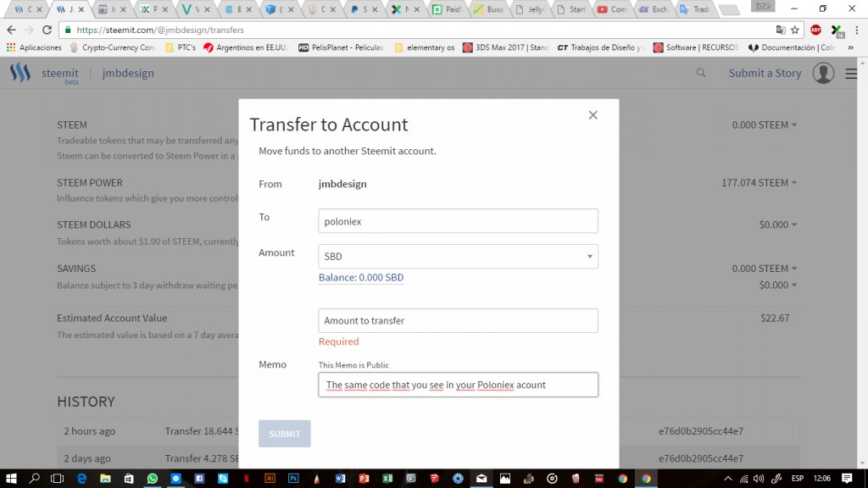The height and width of the screenshot is (488, 868).
Task: Open the 0.000 STEEM balance dropdown
Action: [x=765, y=125]
